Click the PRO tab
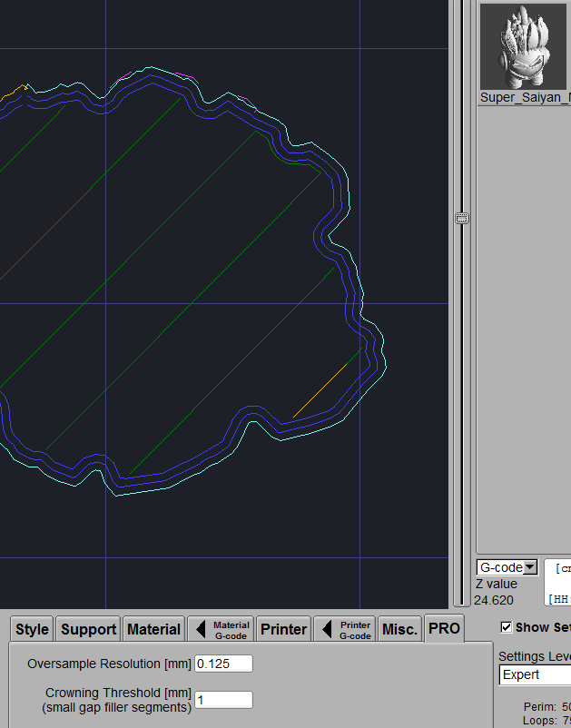 pyautogui.click(x=444, y=628)
